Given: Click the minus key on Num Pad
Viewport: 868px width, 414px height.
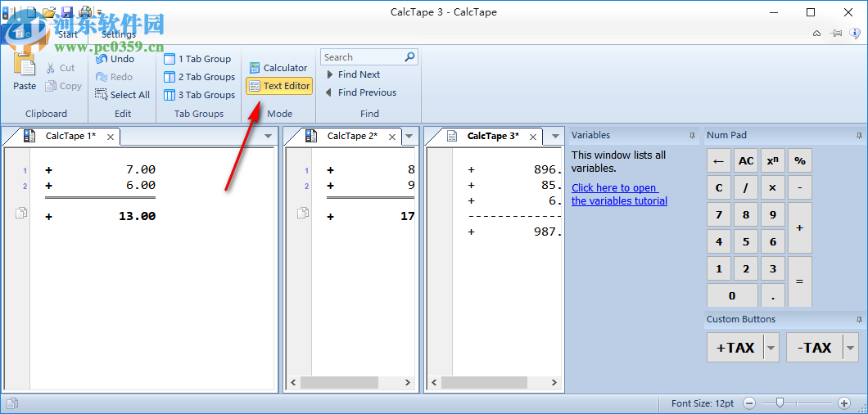Looking at the screenshot, I should pyautogui.click(x=800, y=187).
